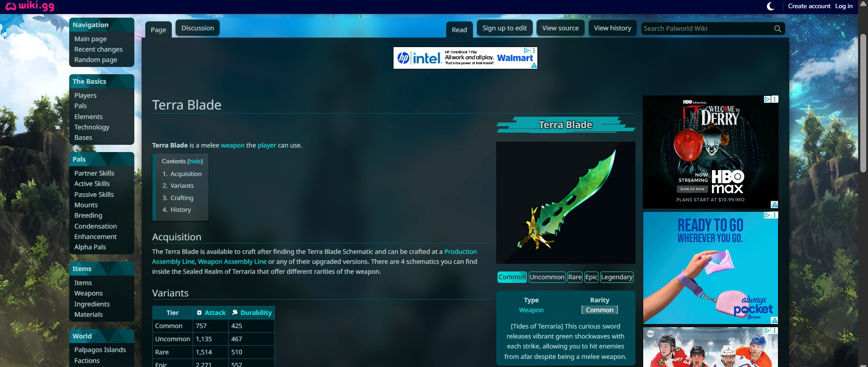Screen dimensions: 868x367
Task: Click the Sign up to edit button
Action: (504, 28)
